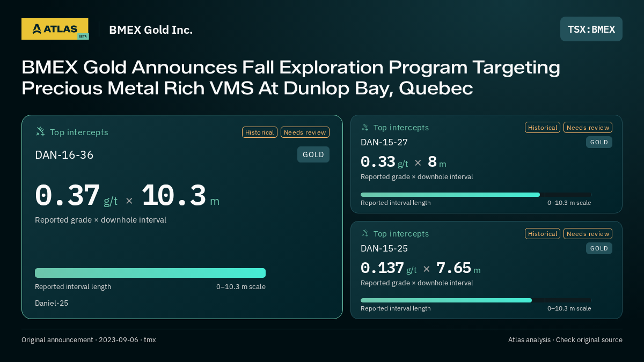The height and width of the screenshot is (362, 644).
Task: Click Reported grade caption in DAN-16-36 card
Action: click(x=100, y=220)
